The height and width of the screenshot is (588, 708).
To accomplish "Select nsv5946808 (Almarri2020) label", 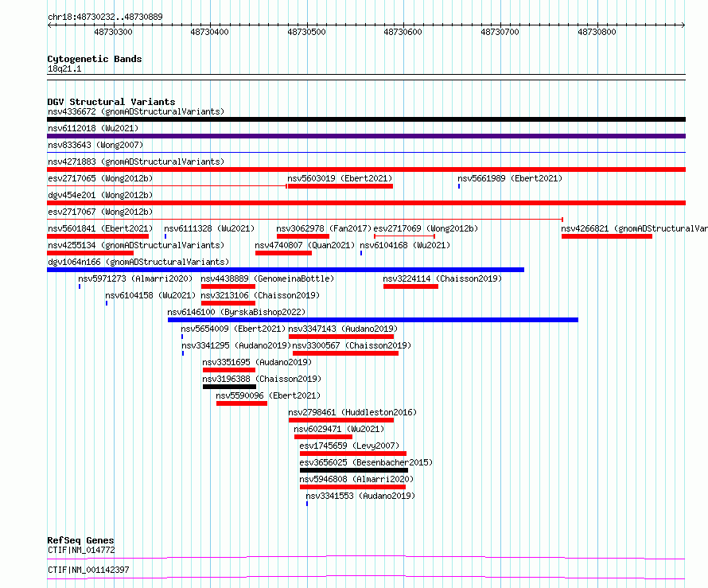I will tap(356, 479).
